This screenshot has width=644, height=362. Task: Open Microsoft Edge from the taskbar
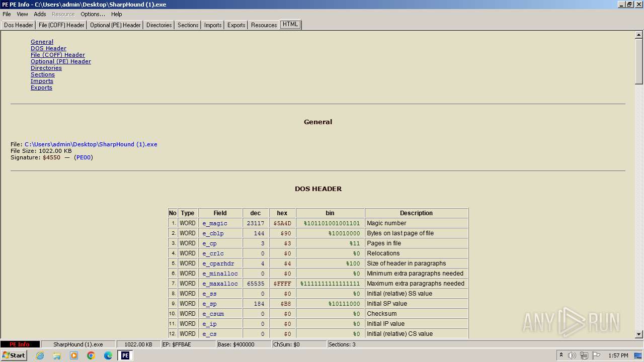[108, 355]
